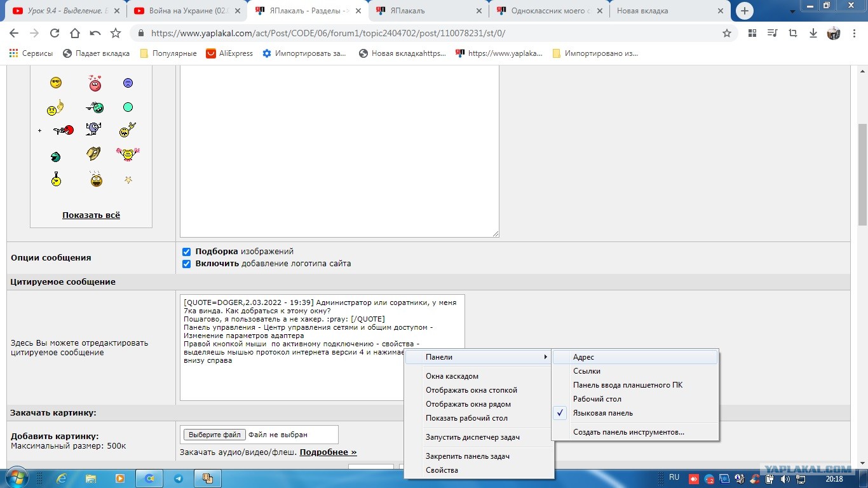868x488 pixels.
Task: Select Рабочий стол in the Панели submenu
Action: [x=635, y=399]
